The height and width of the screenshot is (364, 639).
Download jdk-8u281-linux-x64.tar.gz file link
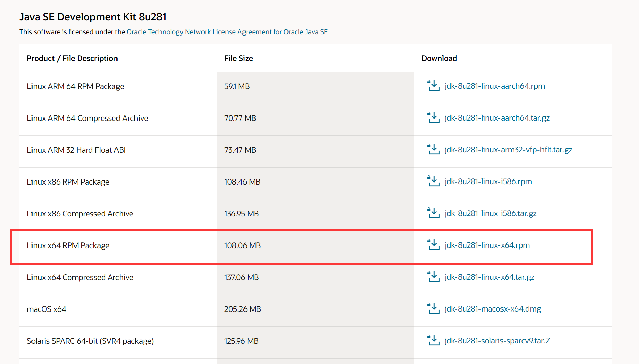click(x=490, y=277)
